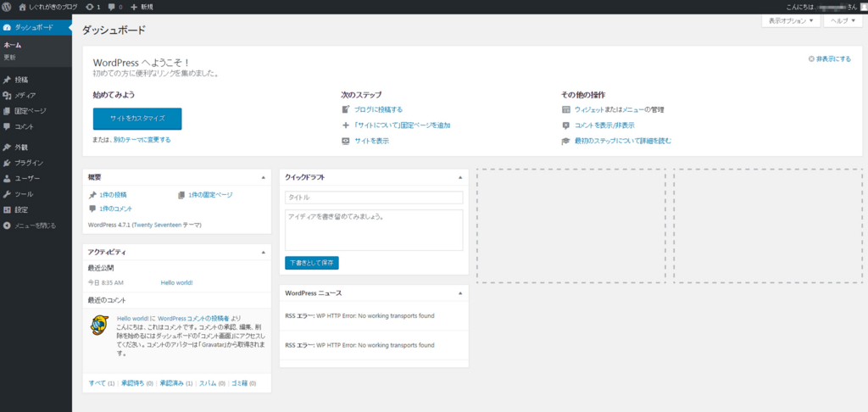
Task: Click the widgets icon beside ウィジェットまたはメニューの管理
Action: click(x=565, y=109)
